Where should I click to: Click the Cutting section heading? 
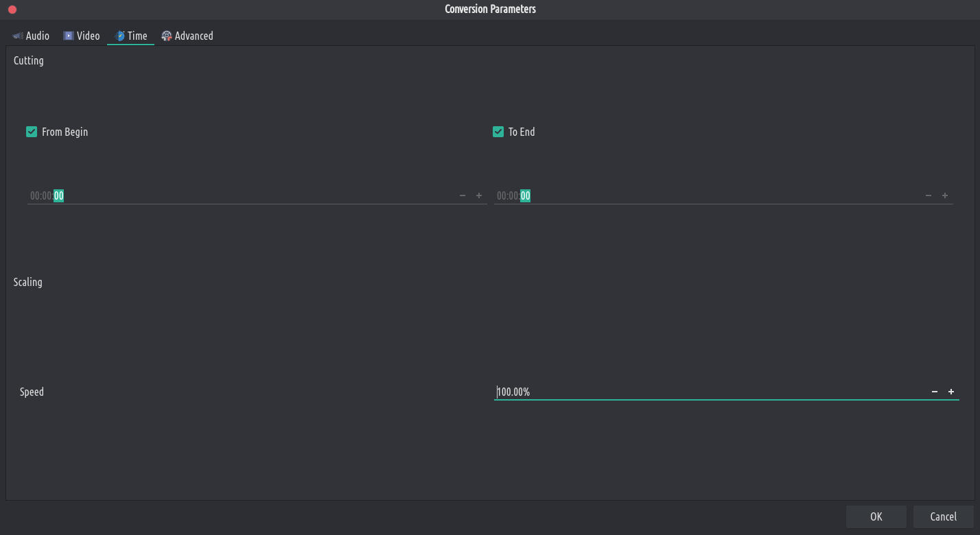tap(29, 60)
